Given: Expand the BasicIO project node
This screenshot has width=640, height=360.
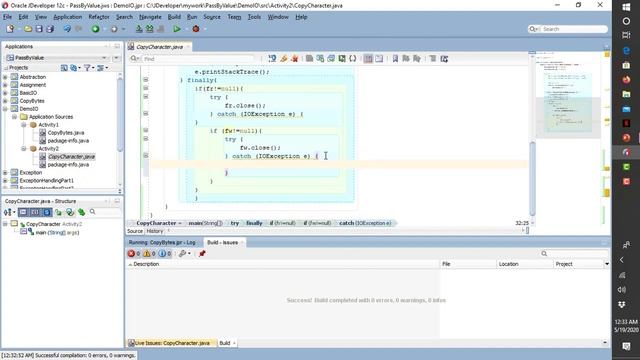Looking at the screenshot, I should coord(5,93).
